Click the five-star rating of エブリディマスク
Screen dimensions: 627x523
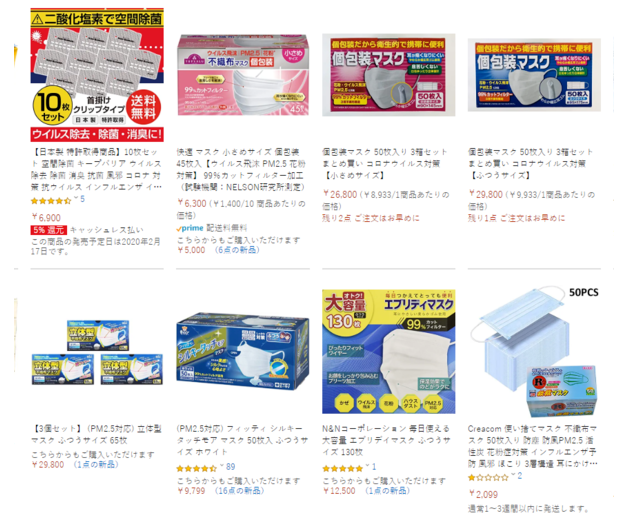[342, 468]
